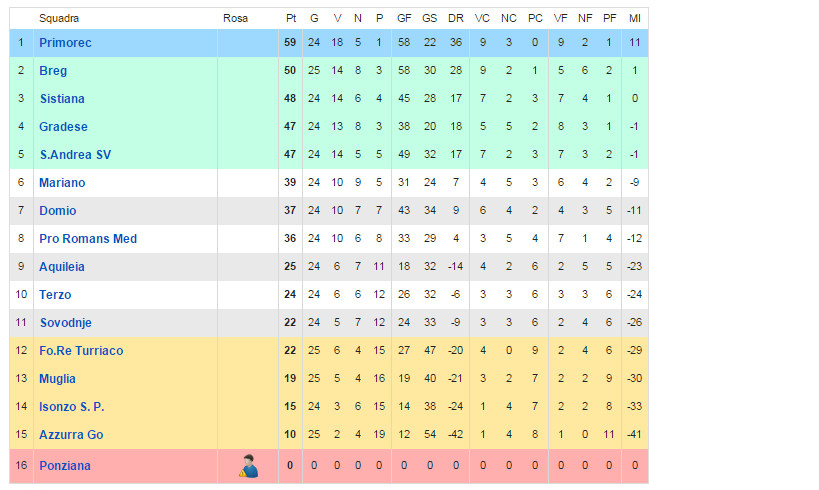819x490 pixels.
Task: Select Pro Romans Med team link
Action: (x=88, y=239)
